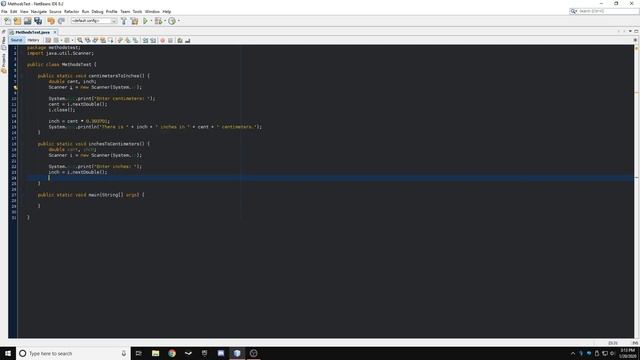640x360 pixels.
Task: Click the Clean and Build Project icon
Action: (x=135, y=21)
